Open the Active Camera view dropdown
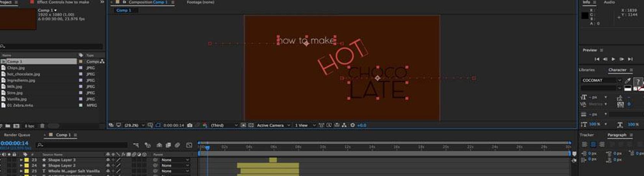The image size is (644, 176). pyautogui.click(x=273, y=125)
